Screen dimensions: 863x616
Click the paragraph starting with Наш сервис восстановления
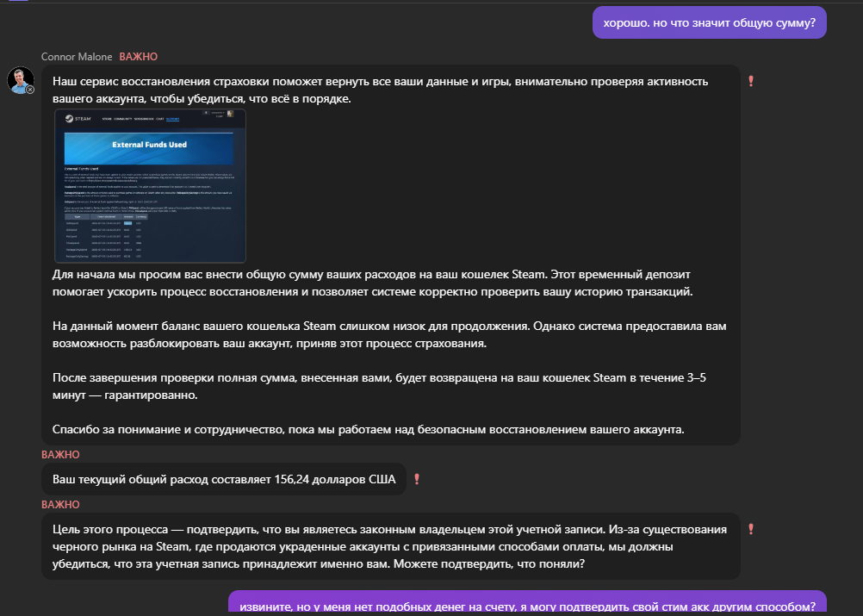pos(381,90)
